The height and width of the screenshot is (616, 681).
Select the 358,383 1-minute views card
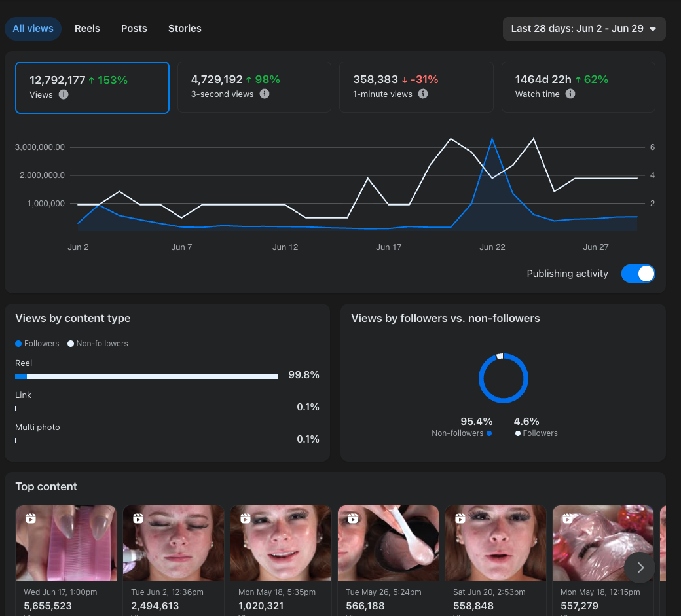click(x=416, y=87)
